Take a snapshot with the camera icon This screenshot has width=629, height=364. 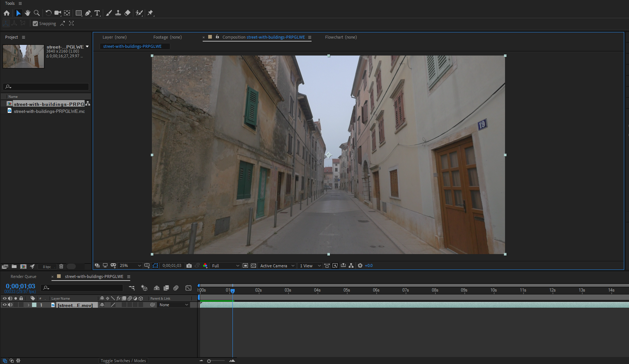point(189,265)
